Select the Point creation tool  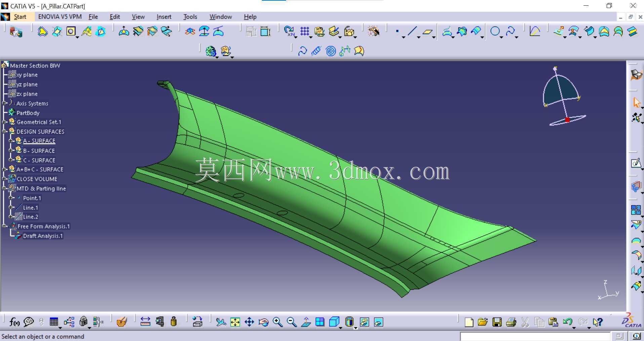(397, 32)
